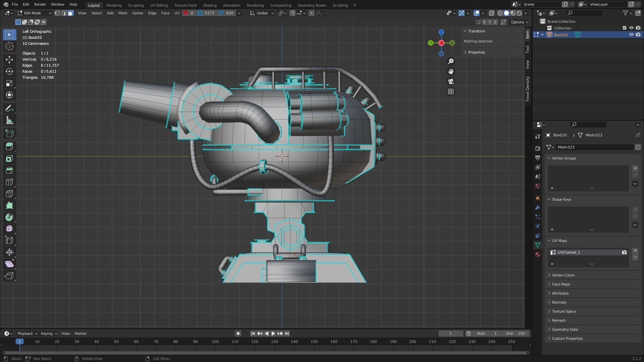The image size is (644, 362).
Task: Toggle camera view icon
Action: click(x=451, y=81)
